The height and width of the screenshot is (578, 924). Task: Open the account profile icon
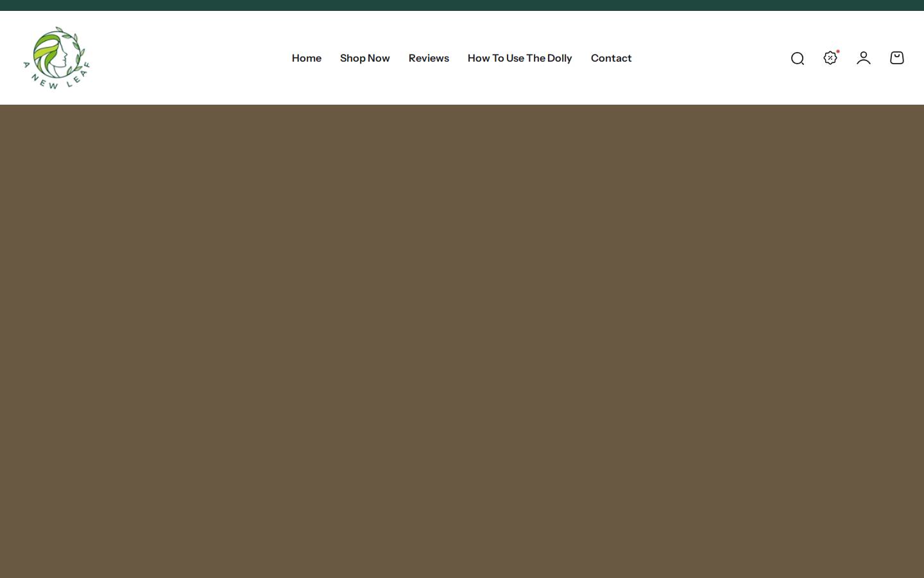[x=864, y=58]
